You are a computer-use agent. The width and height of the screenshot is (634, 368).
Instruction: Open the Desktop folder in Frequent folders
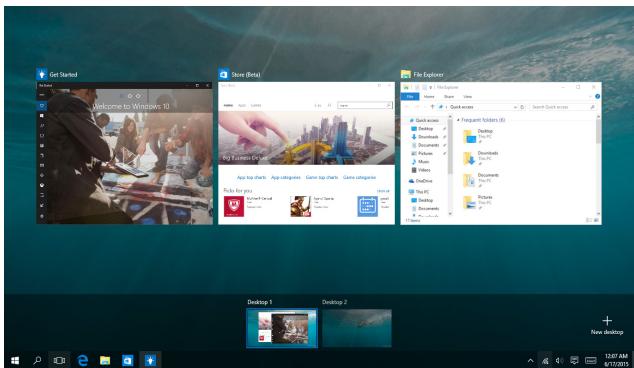point(478,136)
